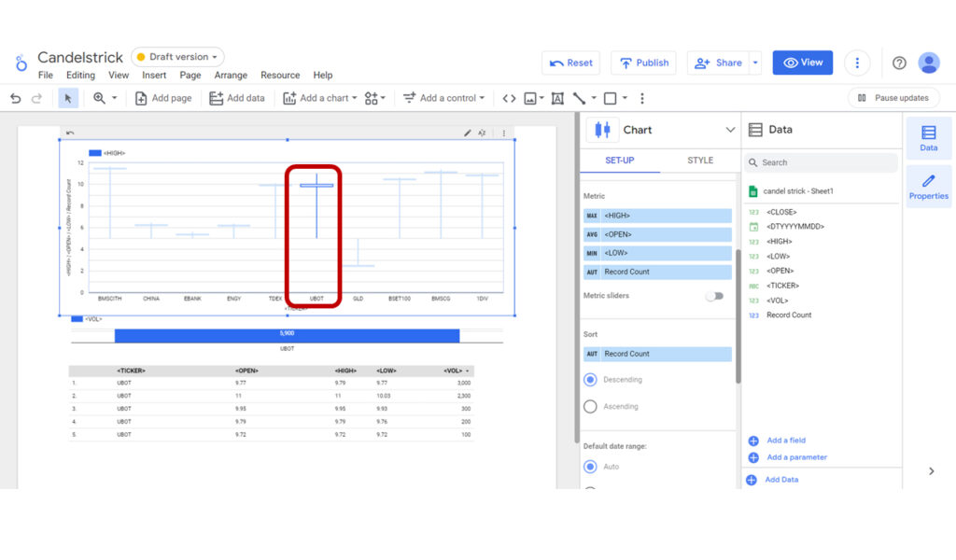Click the AVG <OPEN> metric chip

[657, 234]
